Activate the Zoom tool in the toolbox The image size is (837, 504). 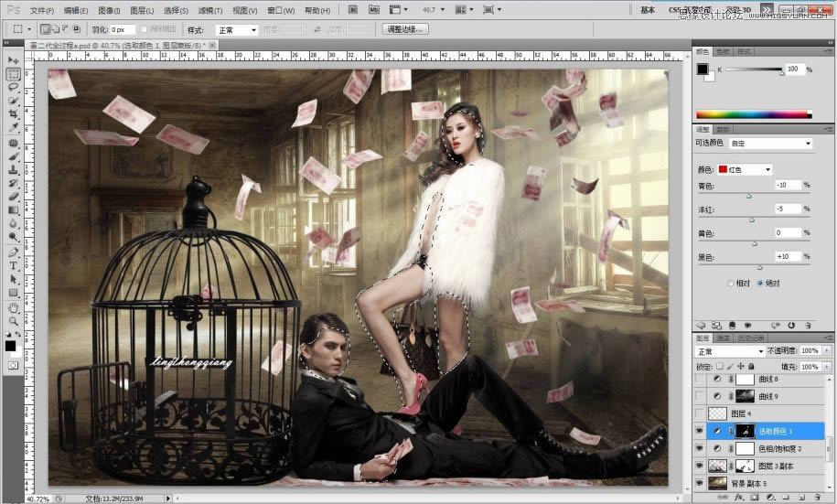click(x=14, y=321)
